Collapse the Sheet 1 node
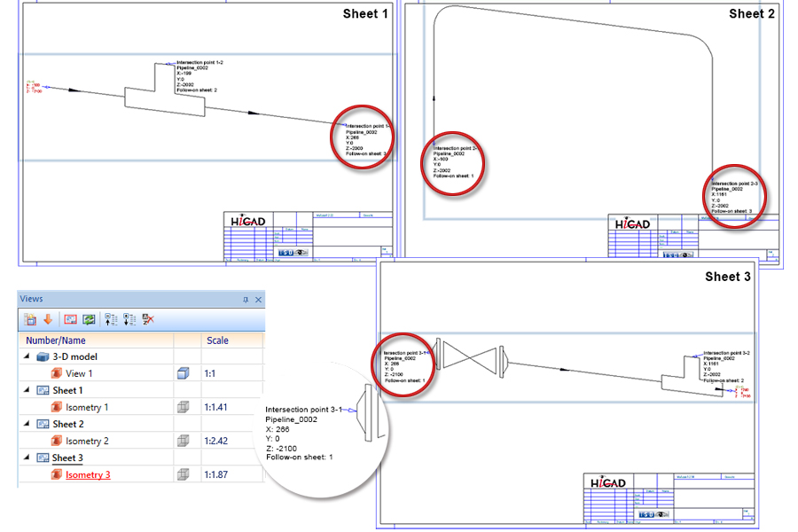This screenshot has height=532, width=798. pyautogui.click(x=27, y=390)
